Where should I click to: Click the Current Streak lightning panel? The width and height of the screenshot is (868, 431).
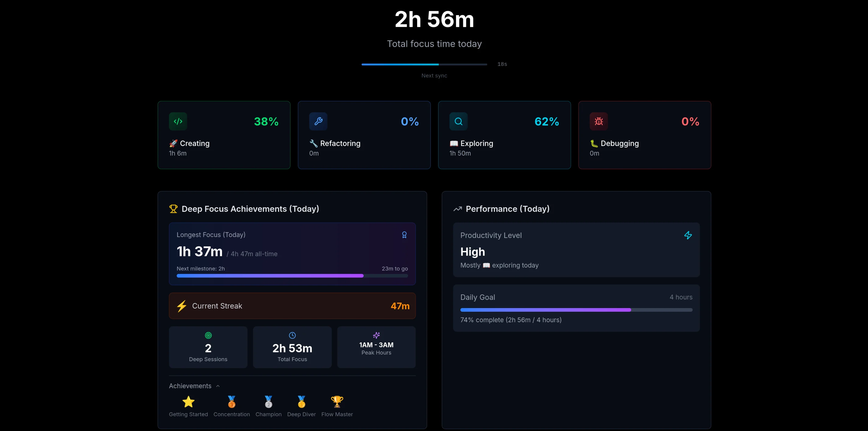pos(292,306)
